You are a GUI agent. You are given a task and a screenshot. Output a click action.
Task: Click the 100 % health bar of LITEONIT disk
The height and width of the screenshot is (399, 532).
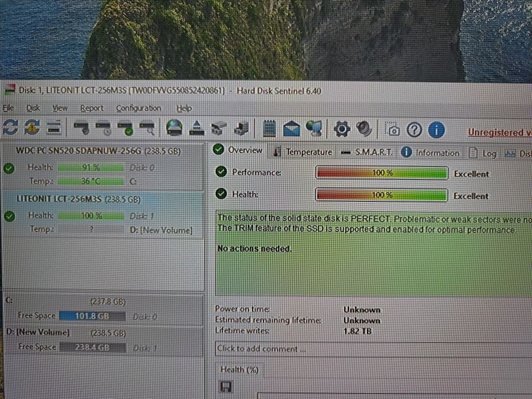click(x=91, y=216)
